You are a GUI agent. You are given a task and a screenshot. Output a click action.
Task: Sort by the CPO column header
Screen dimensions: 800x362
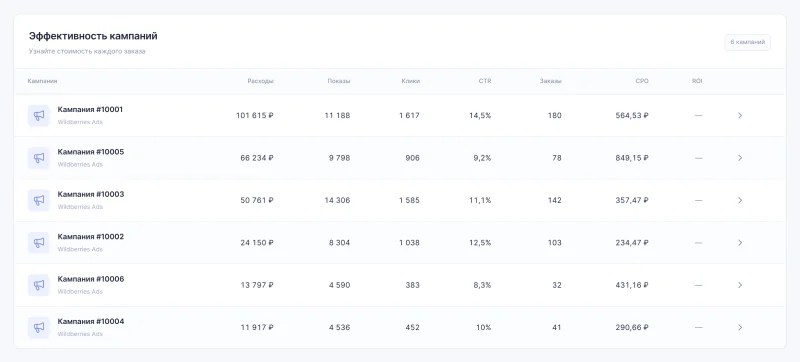(642, 81)
